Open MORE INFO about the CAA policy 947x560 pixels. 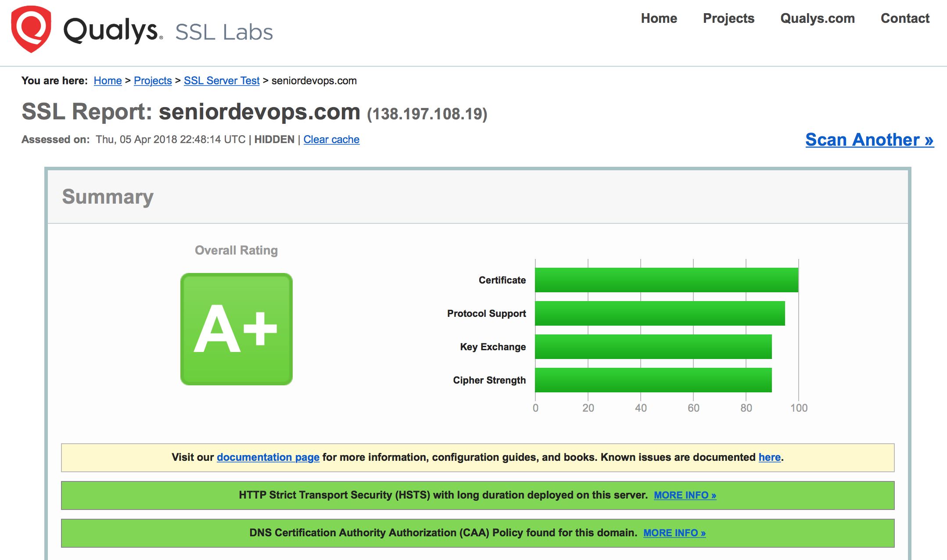pyautogui.click(x=674, y=533)
